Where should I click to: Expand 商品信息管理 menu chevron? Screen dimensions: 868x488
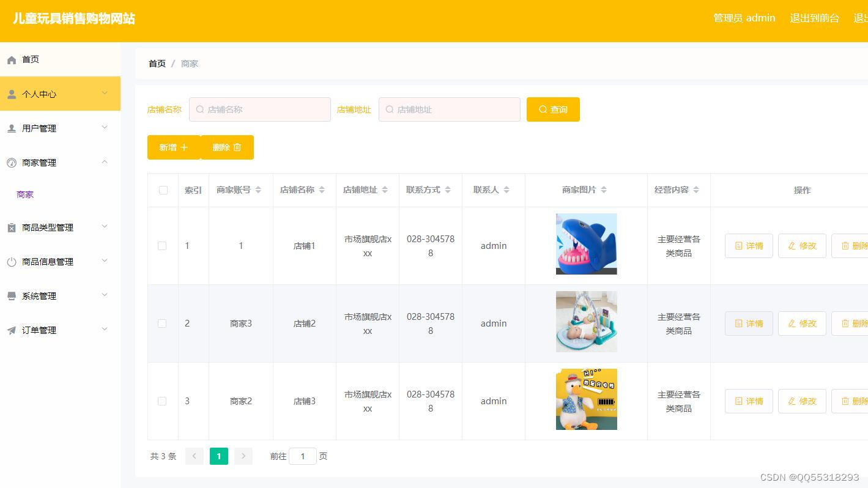pyautogui.click(x=105, y=261)
